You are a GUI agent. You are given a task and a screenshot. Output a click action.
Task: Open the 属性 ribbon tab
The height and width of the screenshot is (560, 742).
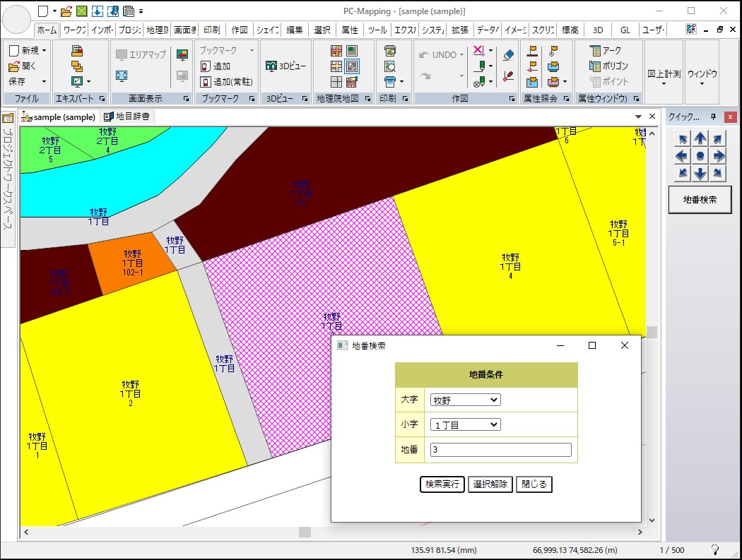point(349,30)
